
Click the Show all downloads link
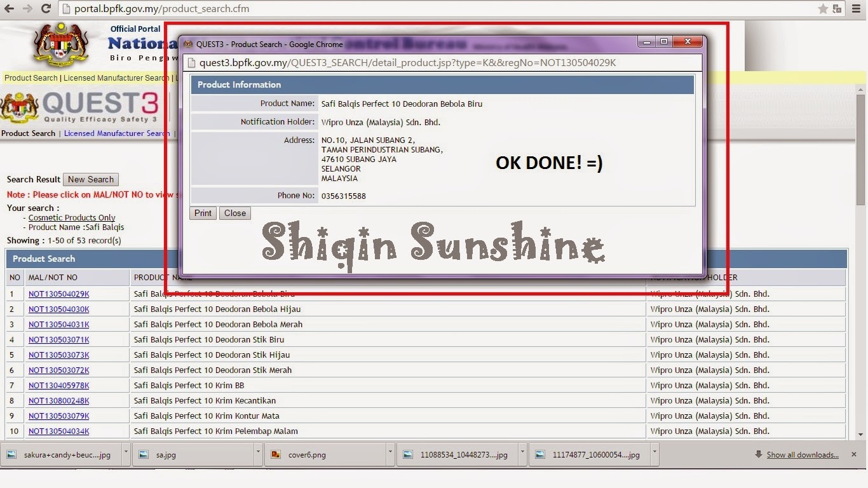pos(803,455)
